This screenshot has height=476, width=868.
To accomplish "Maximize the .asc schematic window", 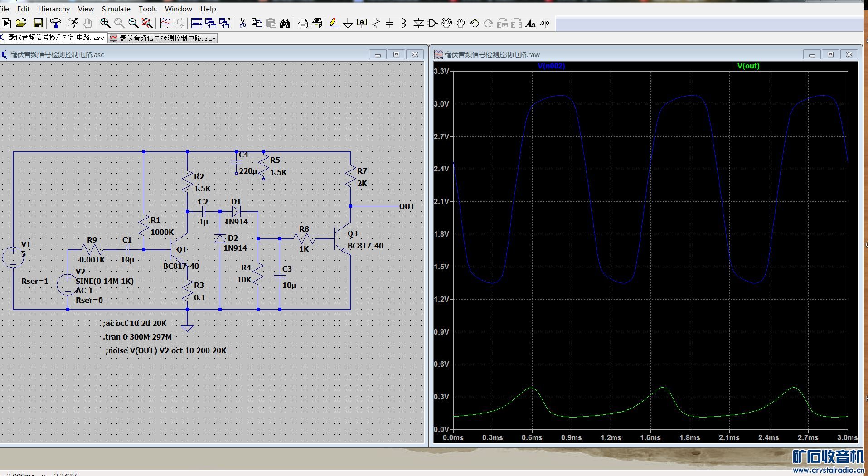I will click(x=396, y=54).
